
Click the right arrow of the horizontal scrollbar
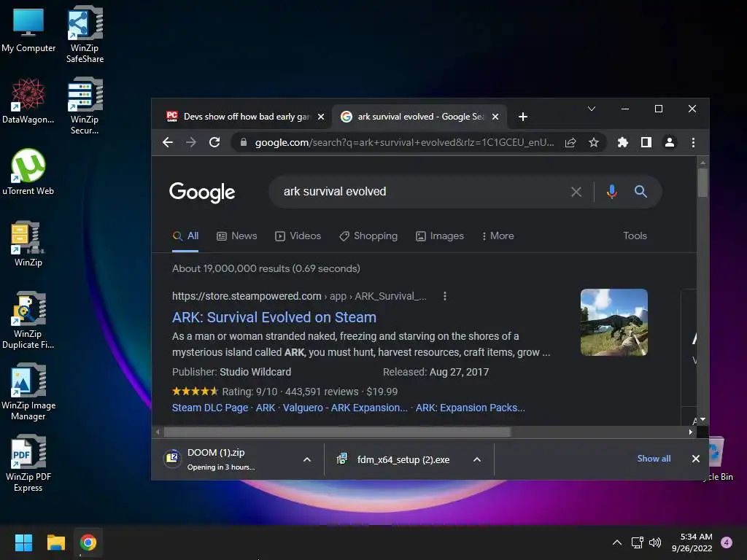pyautogui.click(x=690, y=432)
